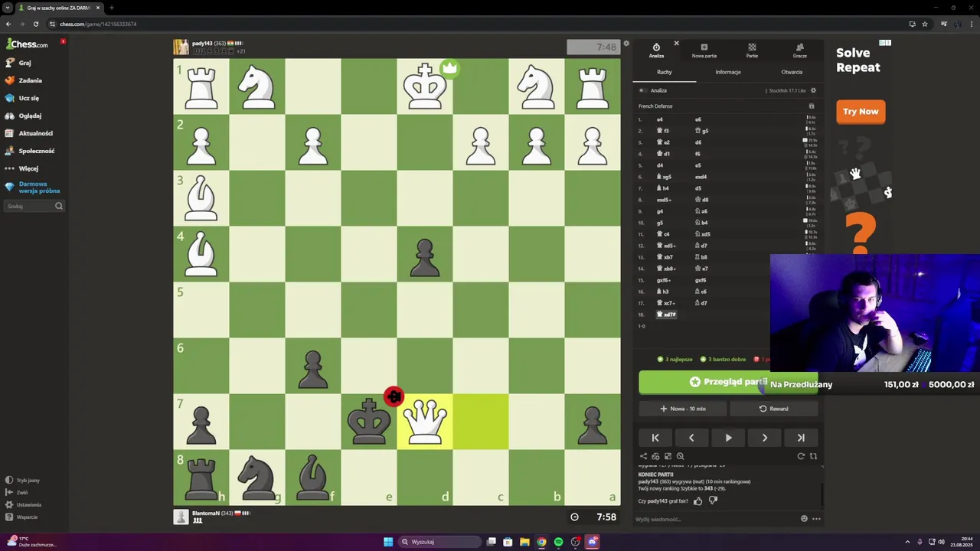Select white move gxf6+ on move 15
This screenshot has width=980, height=551.
[664, 280]
